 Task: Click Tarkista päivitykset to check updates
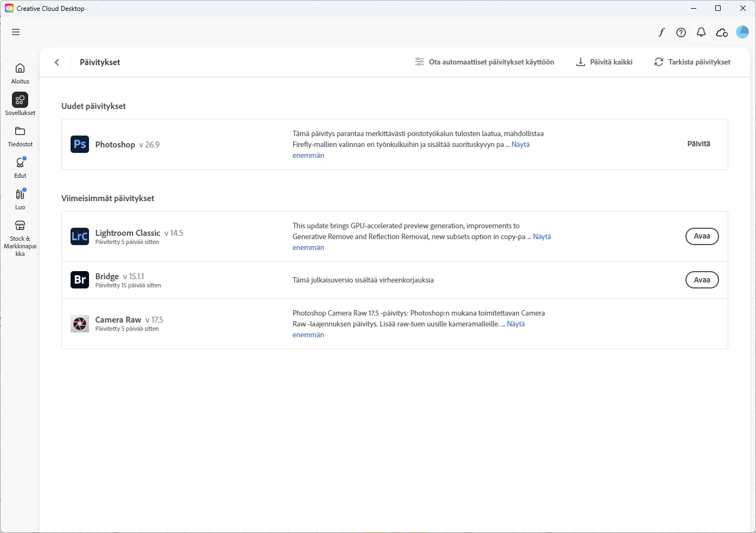click(692, 62)
